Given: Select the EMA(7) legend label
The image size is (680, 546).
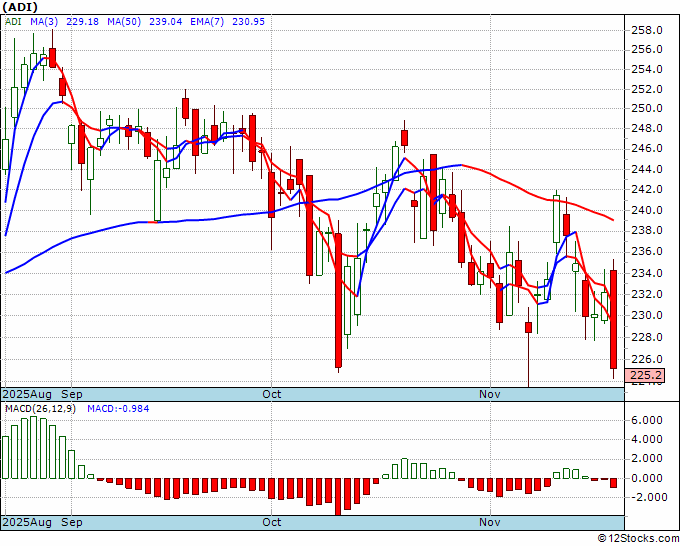Looking at the screenshot, I should (207, 22).
